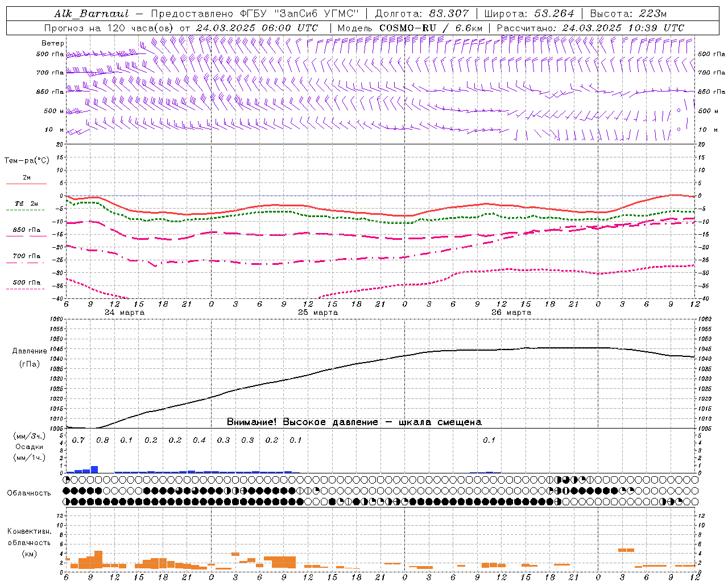
Task: Select the 'Модель COSMO-RU / 6.6км' text
Action: [x=409, y=28]
